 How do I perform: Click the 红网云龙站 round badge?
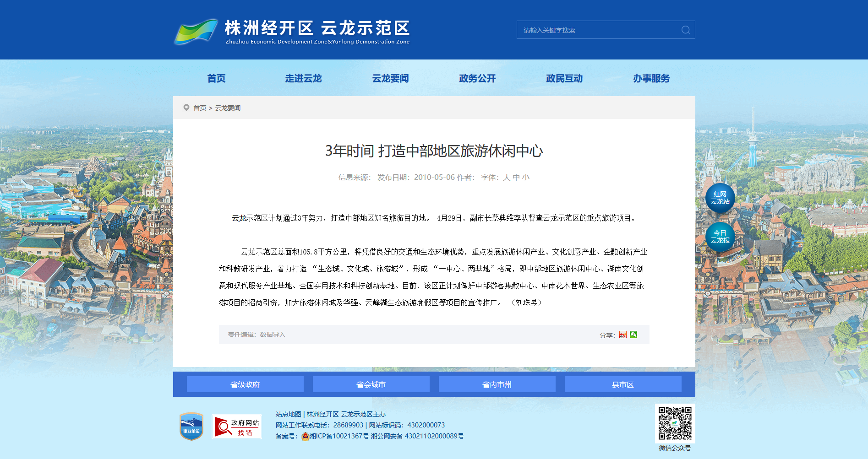pyautogui.click(x=720, y=198)
